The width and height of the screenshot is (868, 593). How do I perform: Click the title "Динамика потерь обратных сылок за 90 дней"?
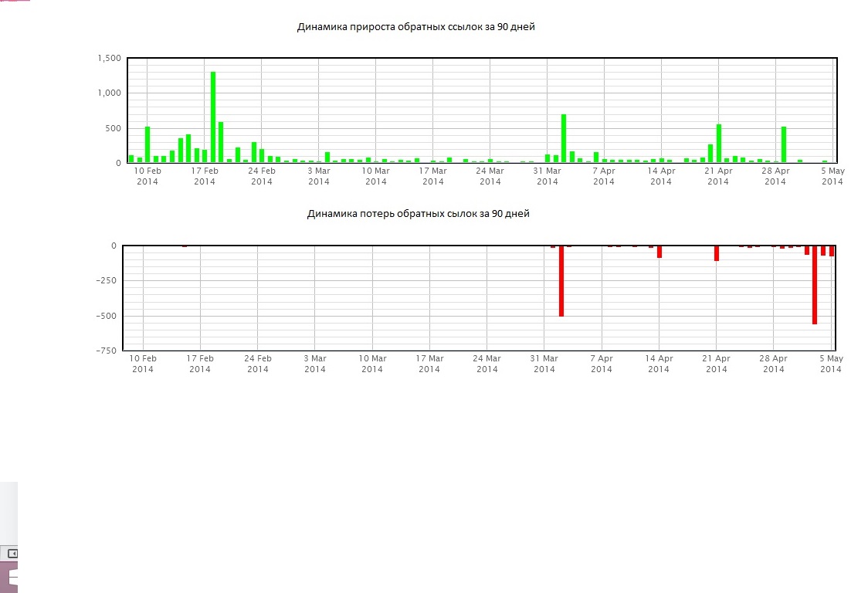(418, 213)
